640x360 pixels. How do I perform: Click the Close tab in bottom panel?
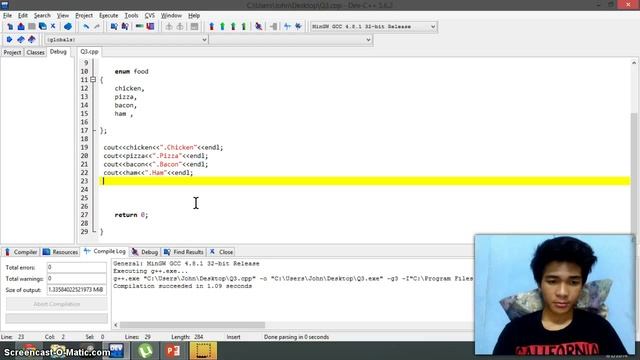pyautogui.click(x=221, y=252)
